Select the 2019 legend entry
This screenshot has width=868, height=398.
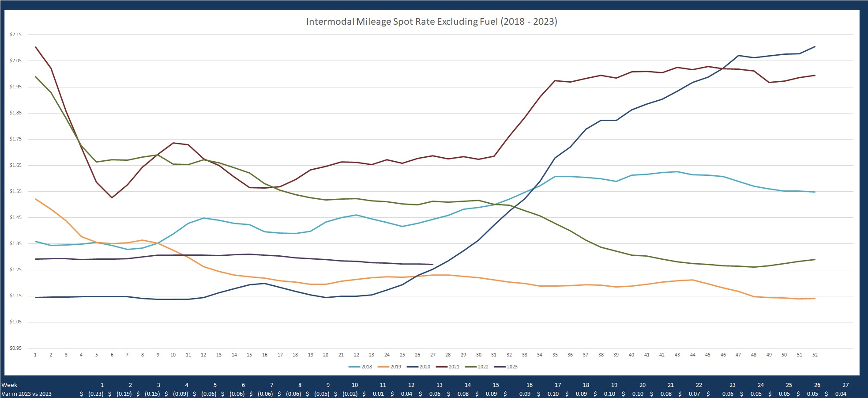[390, 367]
